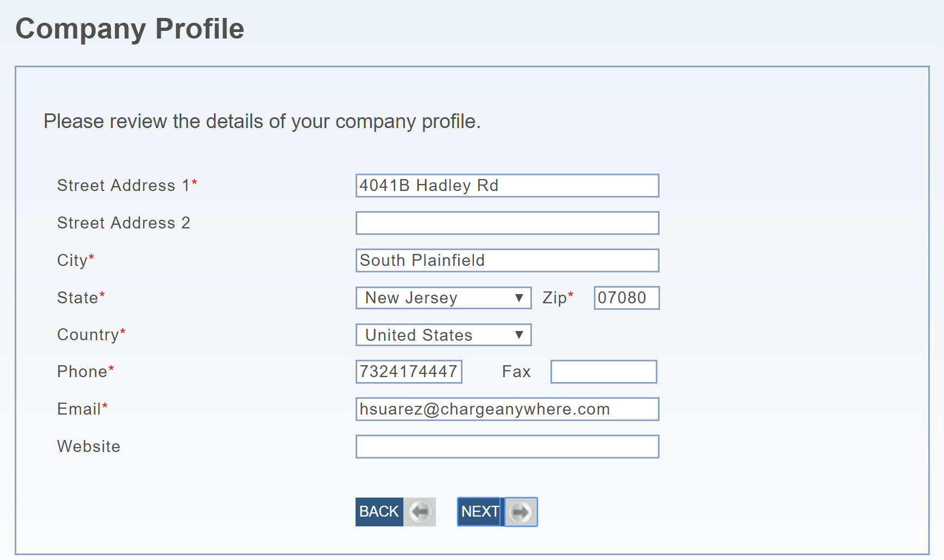Viewport: 944px width, 560px height.
Task: Select the City field with South Plainfield
Action: (x=507, y=260)
